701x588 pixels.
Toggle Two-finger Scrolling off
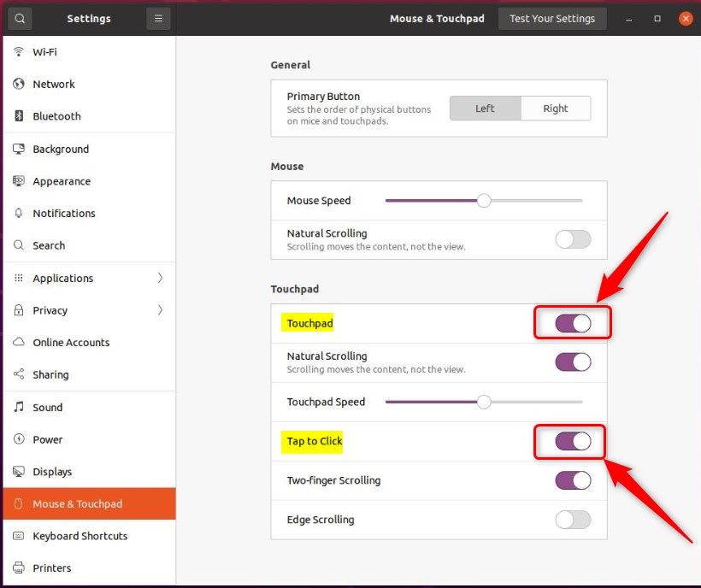coord(572,480)
